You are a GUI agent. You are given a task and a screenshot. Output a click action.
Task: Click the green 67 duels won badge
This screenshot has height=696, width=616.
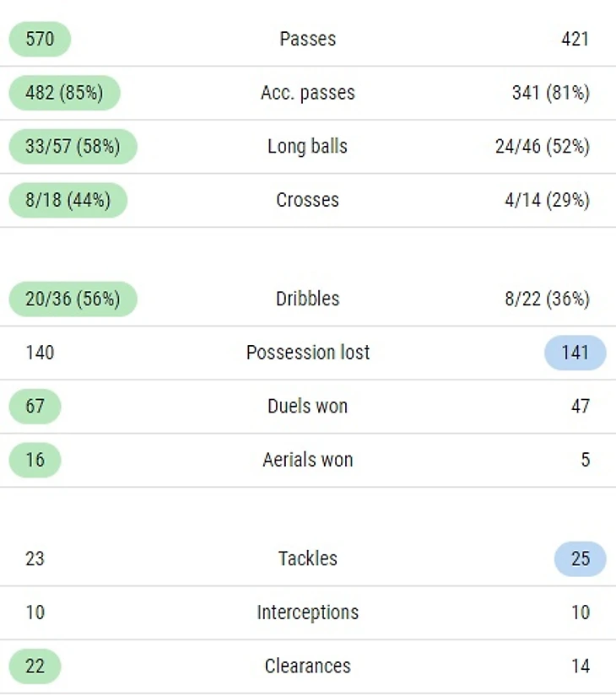click(x=35, y=406)
